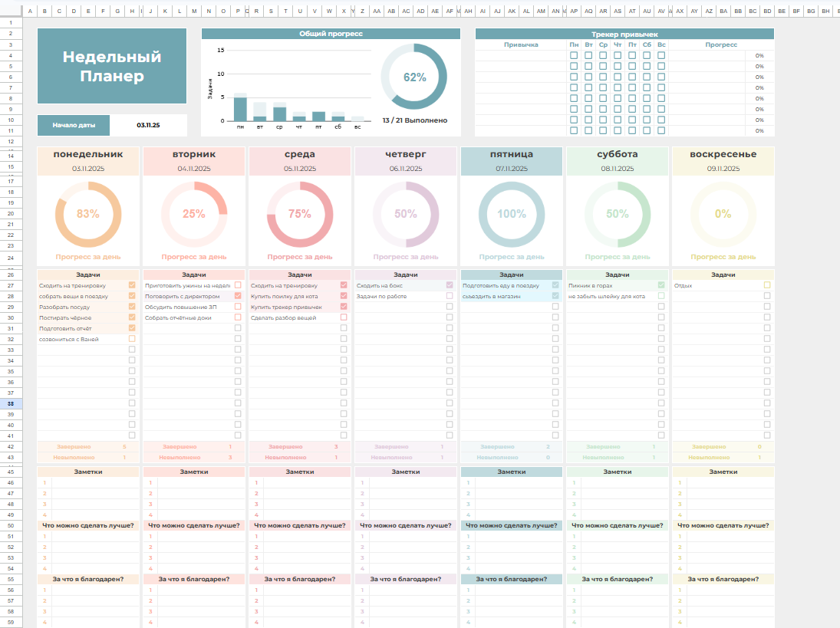
Task: Select the "четверг" day header
Action: [406, 154]
